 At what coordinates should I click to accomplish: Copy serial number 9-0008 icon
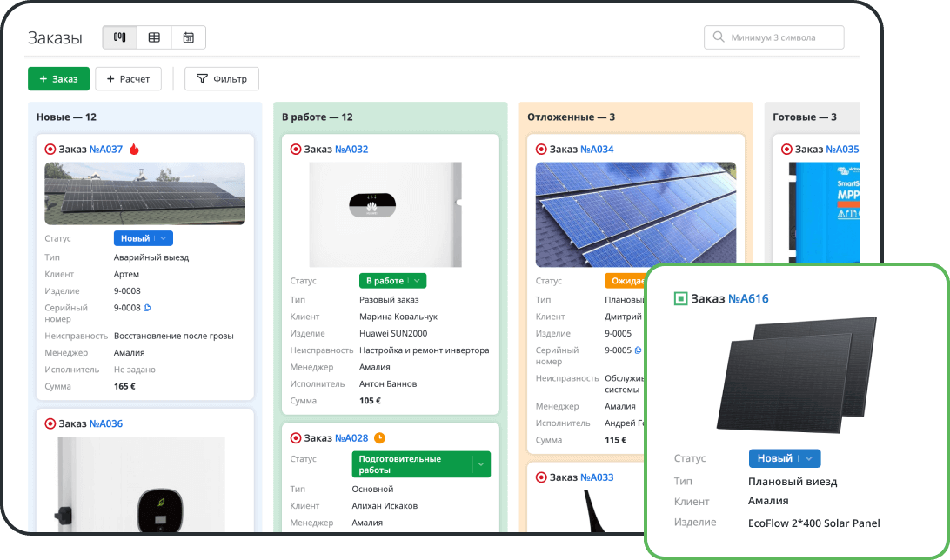[x=147, y=308]
